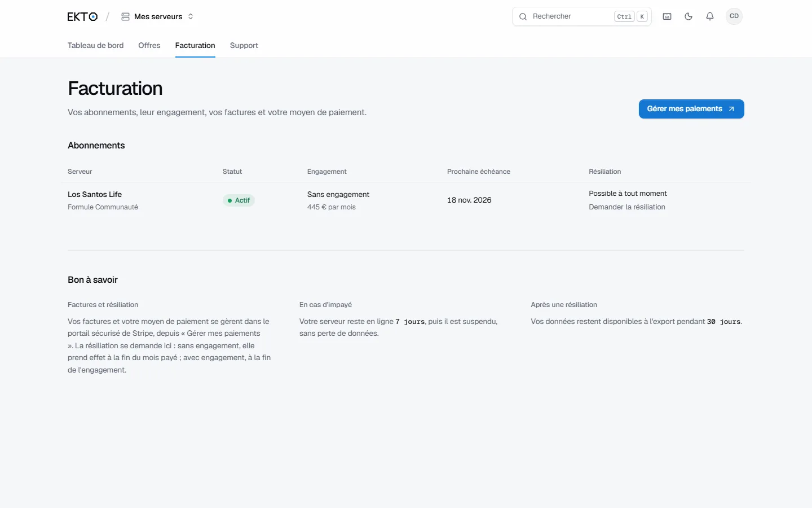Image resolution: width=812 pixels, height=508 pixels.
Task: Click the Formule Communauté label
Action: [103, 207]
